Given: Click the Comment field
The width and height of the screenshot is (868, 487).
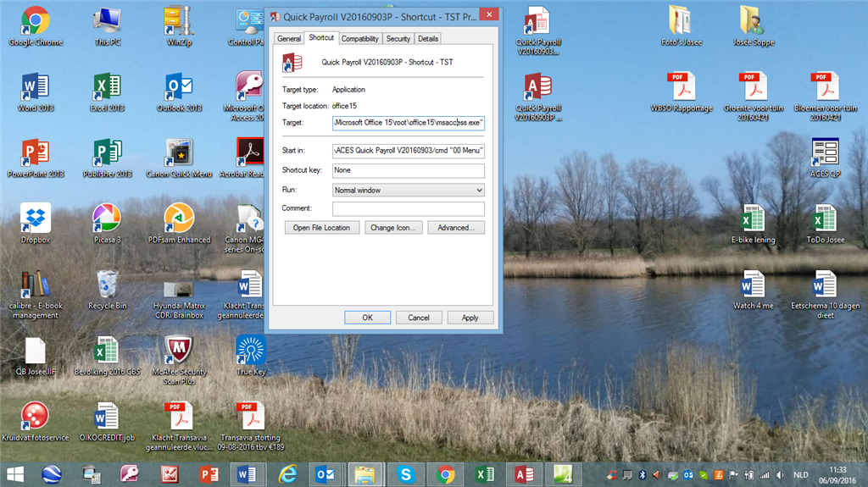Looking at the screenshot, I should click(409, 208).
